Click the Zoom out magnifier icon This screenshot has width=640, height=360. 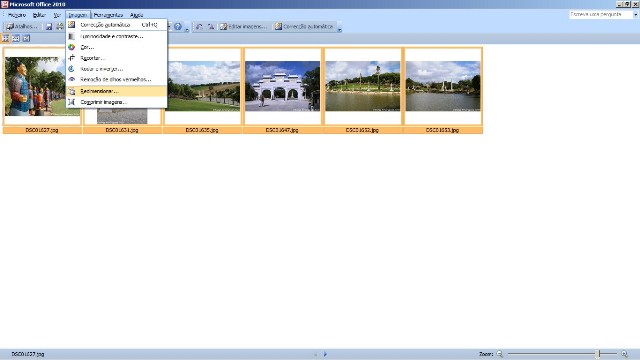tap(500, 354)
